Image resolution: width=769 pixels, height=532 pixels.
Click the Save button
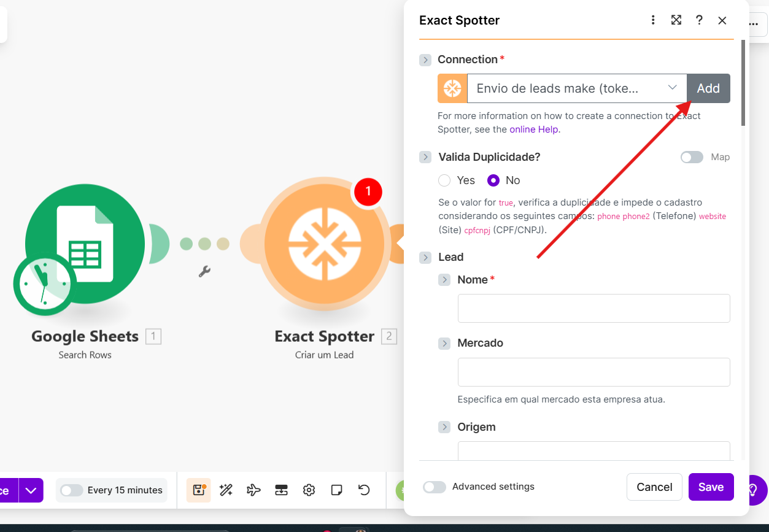711,487
